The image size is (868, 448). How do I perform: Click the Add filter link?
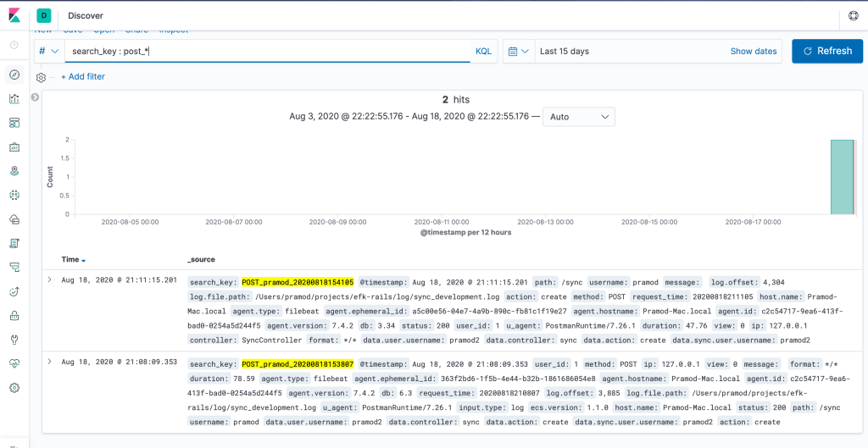click(x=83, y=76)
